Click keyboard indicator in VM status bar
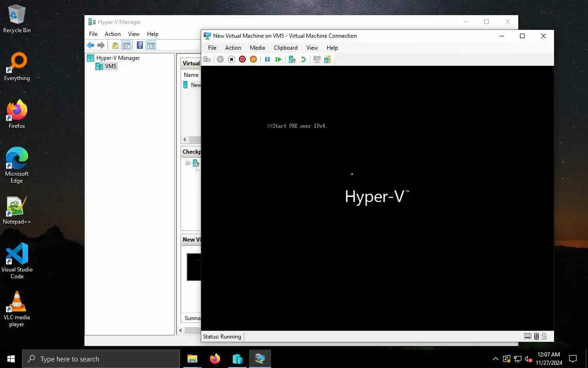 pos(528,336)
